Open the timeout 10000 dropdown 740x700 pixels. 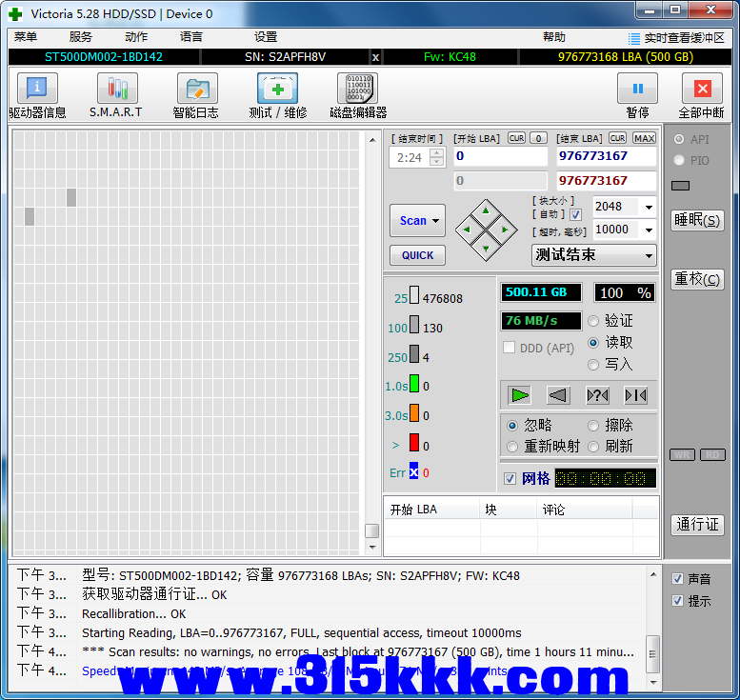click(649, 230)
